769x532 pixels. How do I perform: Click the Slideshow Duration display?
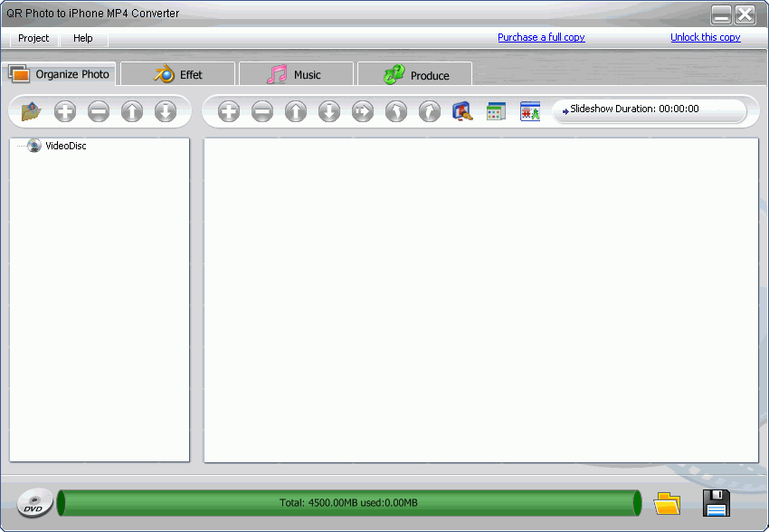click(650, 110)
